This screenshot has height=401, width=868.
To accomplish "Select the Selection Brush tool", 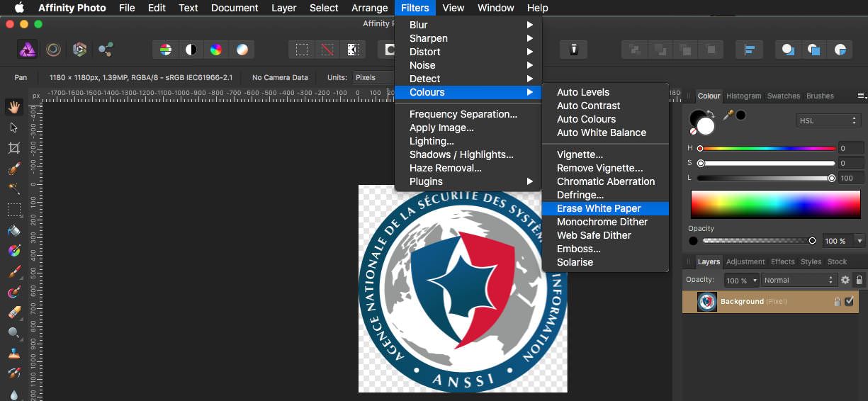I will (x=14, y=169).
